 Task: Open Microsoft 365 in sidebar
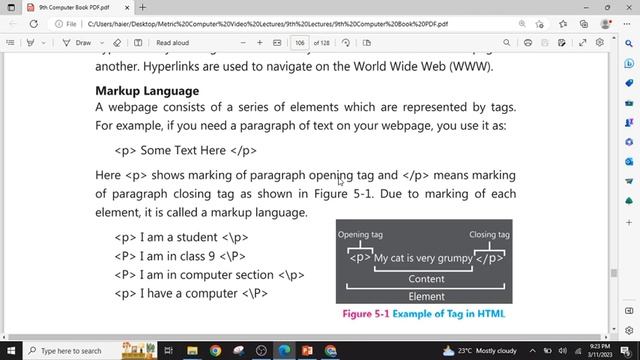tap(629, 142)
